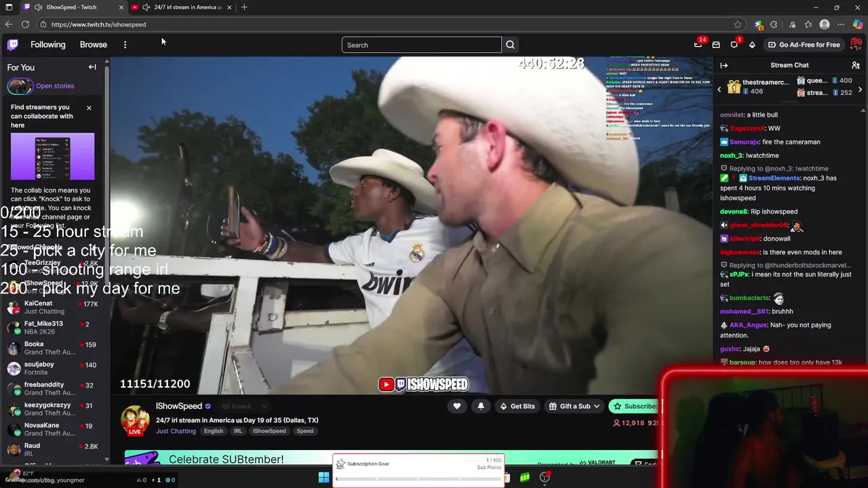
Task: Click StreamElements username in chat
Action: [774, 178]
